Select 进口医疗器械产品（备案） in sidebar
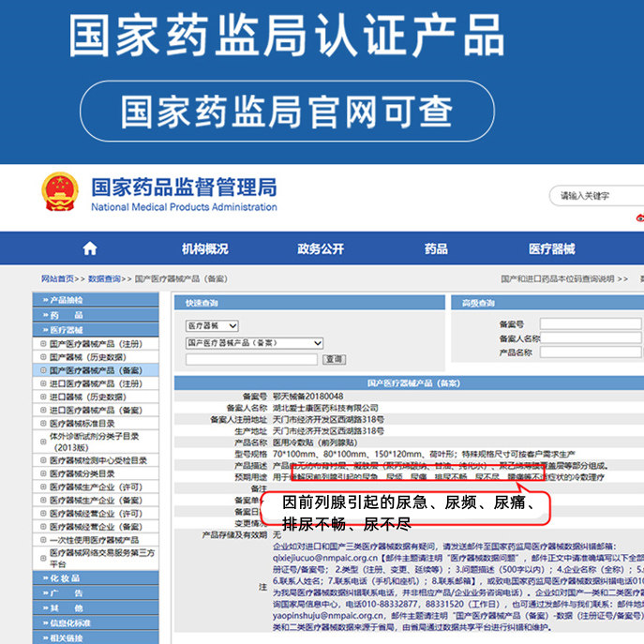 pyautogui.click(x=96, y=410)
